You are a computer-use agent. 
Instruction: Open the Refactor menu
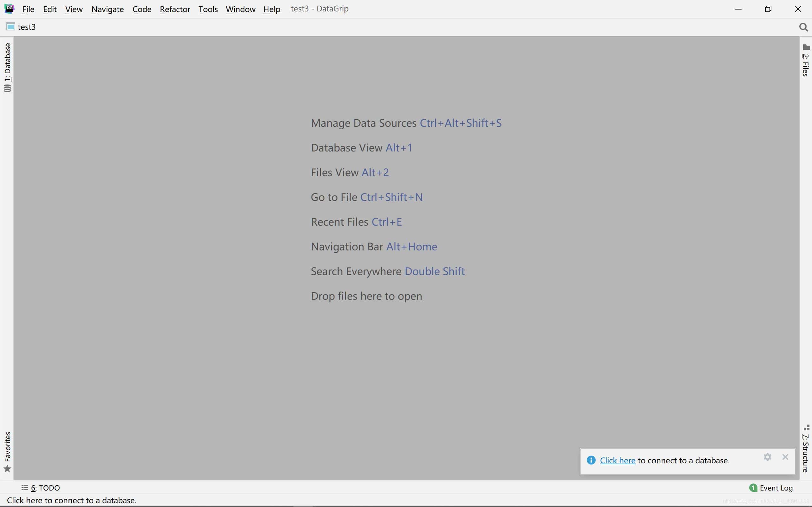coord(175,9)
